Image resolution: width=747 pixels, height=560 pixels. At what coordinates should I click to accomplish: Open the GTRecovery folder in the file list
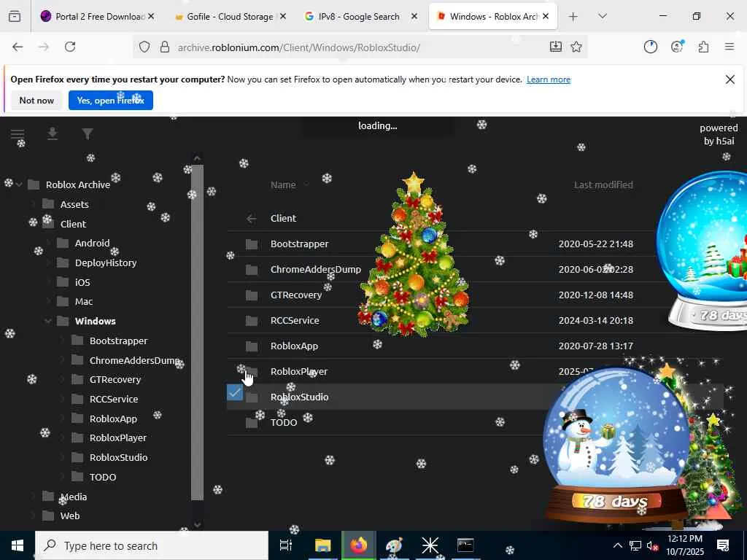[x=296, y=295]
